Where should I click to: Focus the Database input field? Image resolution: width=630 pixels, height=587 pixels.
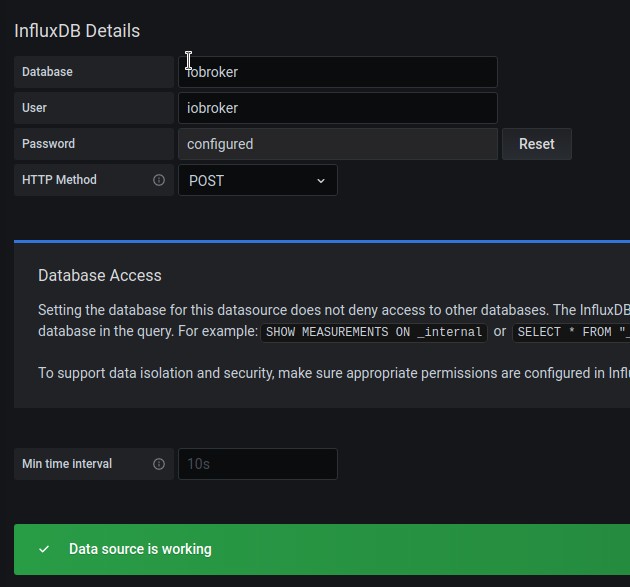[x=337, y=72]
